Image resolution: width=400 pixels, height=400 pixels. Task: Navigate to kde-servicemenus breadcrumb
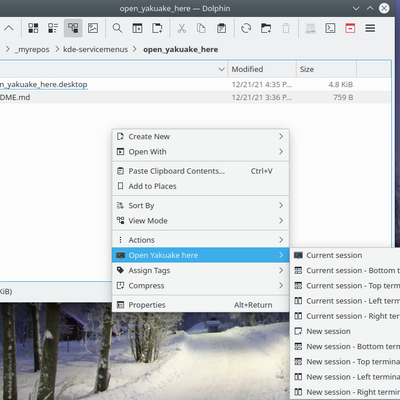point(95,49)
